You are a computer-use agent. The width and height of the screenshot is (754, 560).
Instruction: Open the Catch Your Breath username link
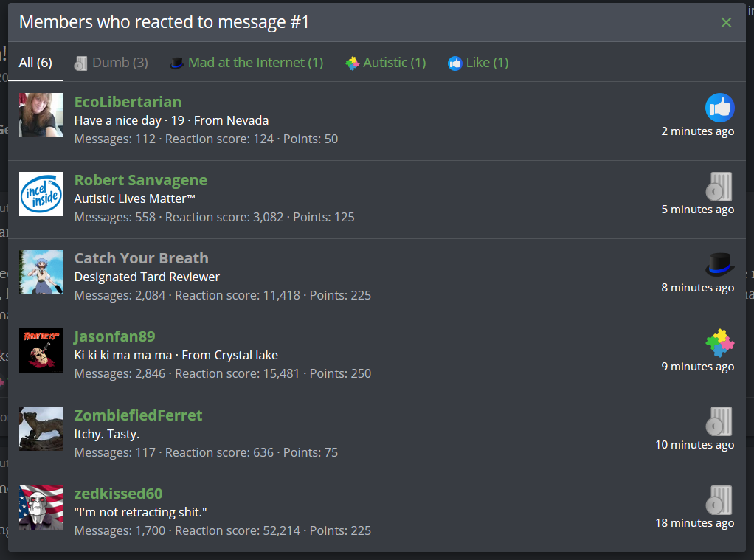142,258
